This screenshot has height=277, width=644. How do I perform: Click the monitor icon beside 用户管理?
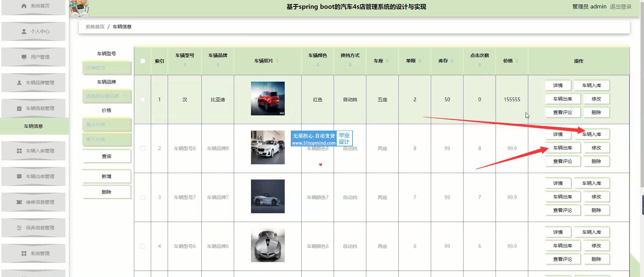24,57
